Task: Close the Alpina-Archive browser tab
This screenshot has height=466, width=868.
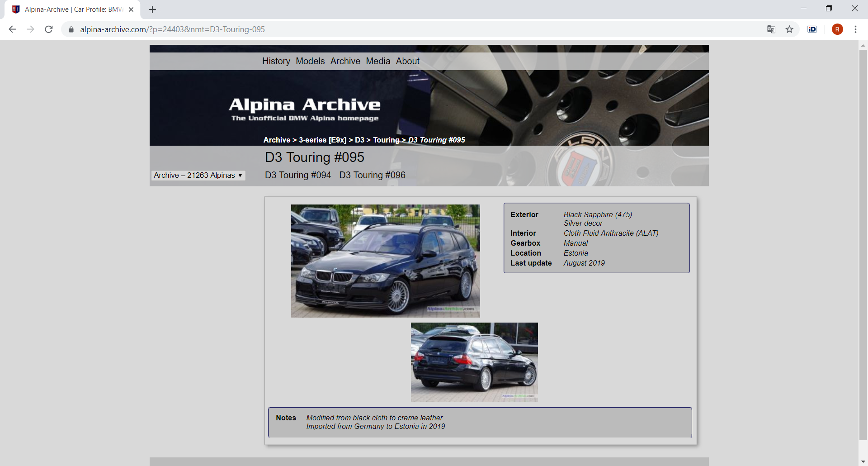Action: pos(131,10)
